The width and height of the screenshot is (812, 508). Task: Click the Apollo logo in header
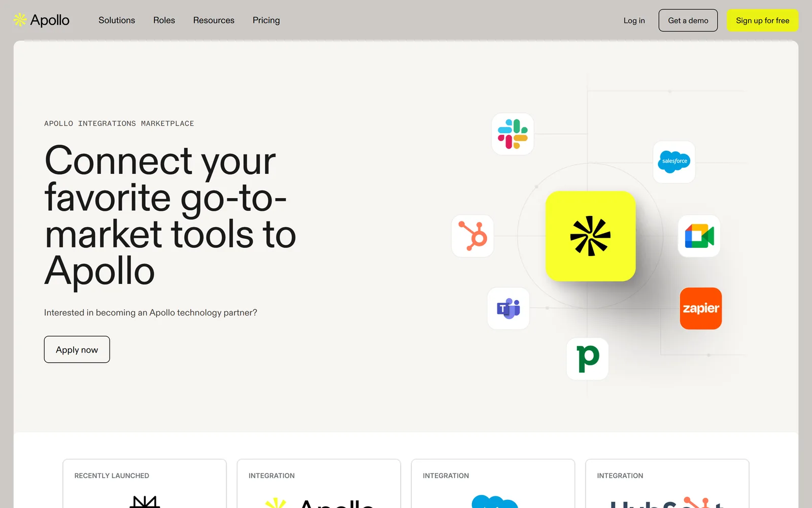(x=42, y=20)
